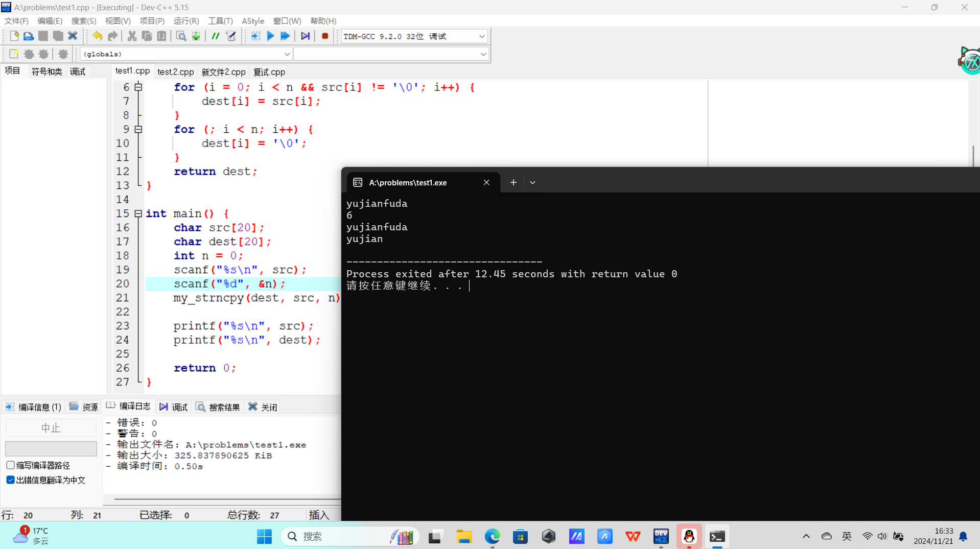Screen dimensions: 980x549
Task: Open File Explorer from the taskbar
Action: click(464, 536)
